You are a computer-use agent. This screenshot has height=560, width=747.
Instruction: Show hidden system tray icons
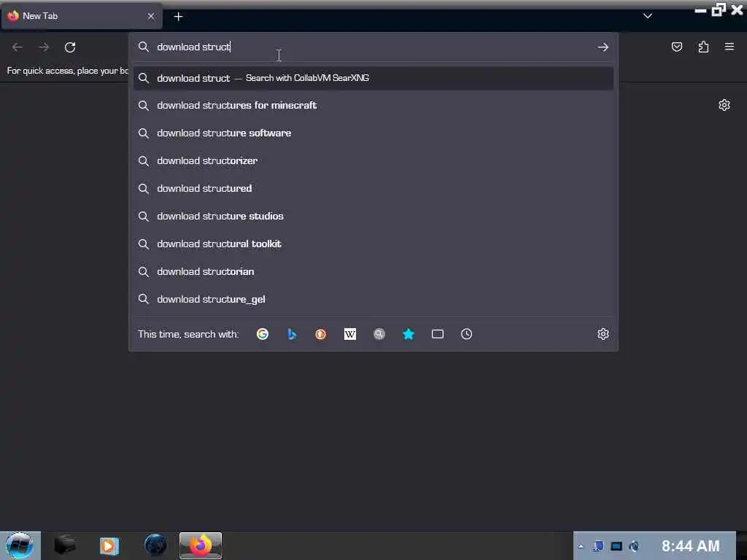pyautogui.click(x=581, y=546)
